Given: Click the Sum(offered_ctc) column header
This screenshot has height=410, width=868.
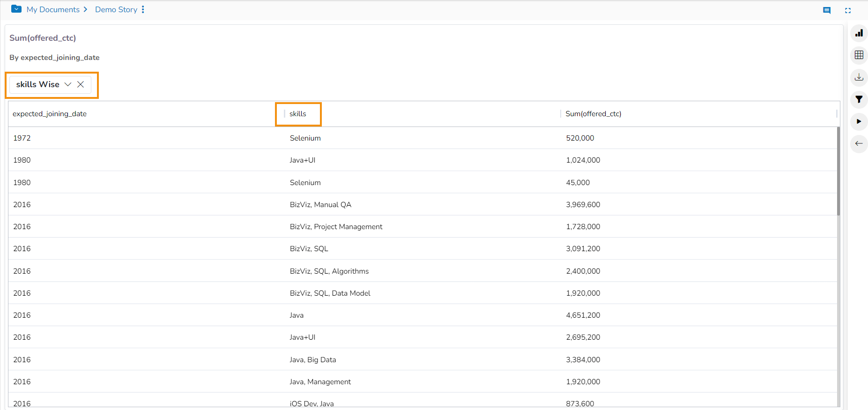Looking at the screenshot, I should (x=593, y=114).
